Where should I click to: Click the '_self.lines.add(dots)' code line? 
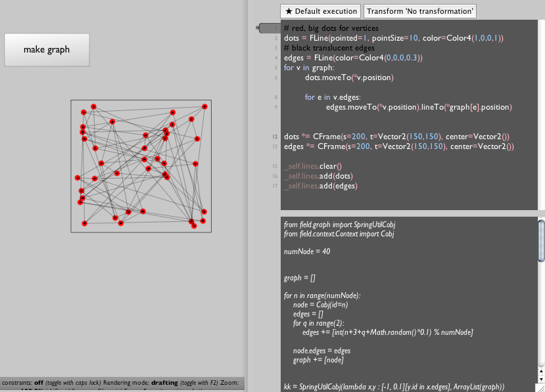pyautogui.click(x=318, y=176)
